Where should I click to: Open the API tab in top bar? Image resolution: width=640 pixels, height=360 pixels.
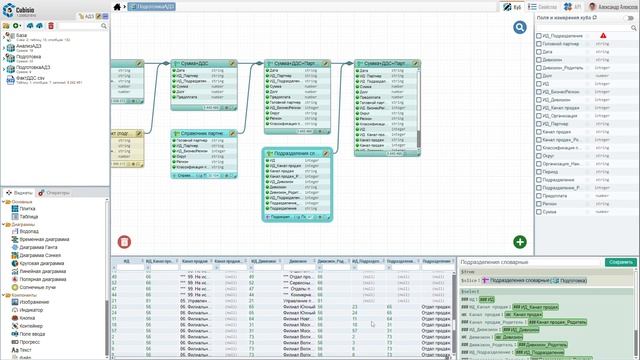point(573,7)
